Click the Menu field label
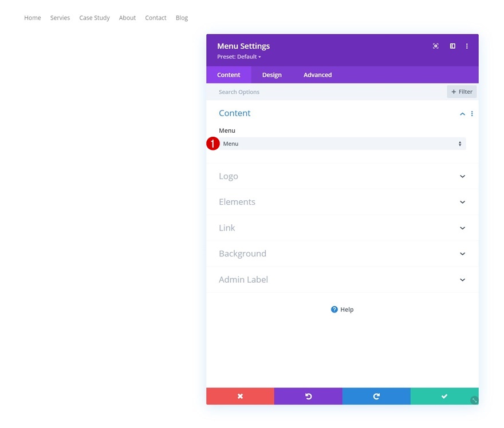 (227, 130)
